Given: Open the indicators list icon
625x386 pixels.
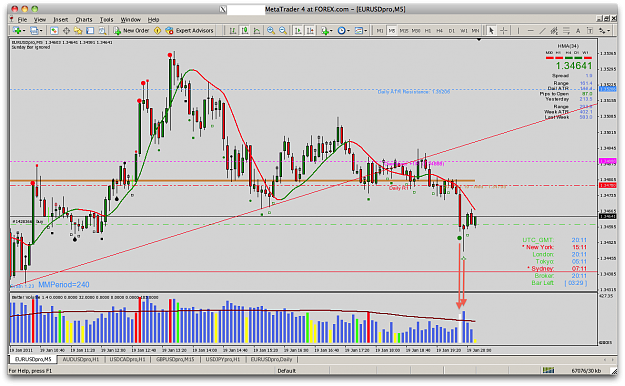Looking at the screenshot, I should point(325,30).
